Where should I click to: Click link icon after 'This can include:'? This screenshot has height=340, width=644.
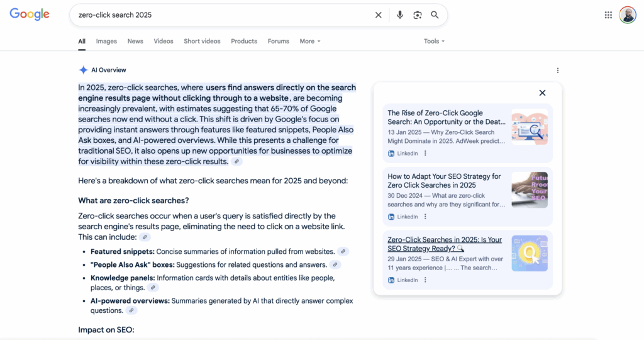click(x=145, y=237)
